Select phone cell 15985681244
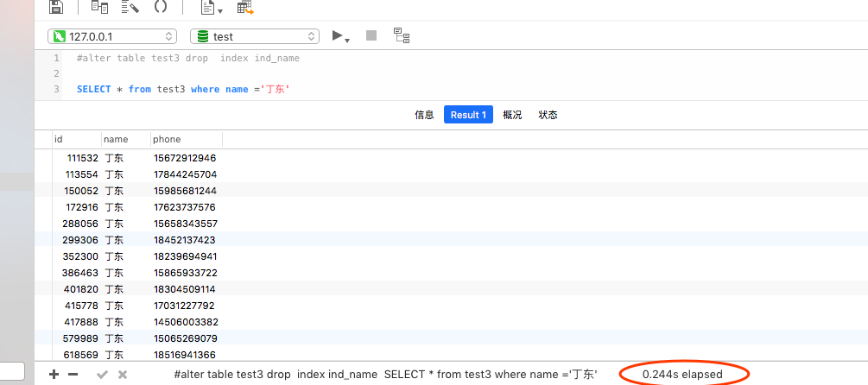This screenshot has width=868, height=385. click(186, 191)
